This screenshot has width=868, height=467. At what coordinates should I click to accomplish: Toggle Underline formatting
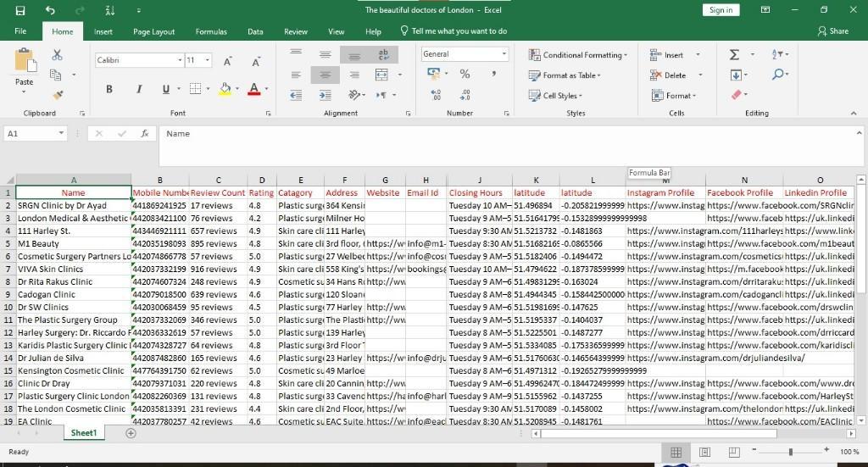click(165, 88)
